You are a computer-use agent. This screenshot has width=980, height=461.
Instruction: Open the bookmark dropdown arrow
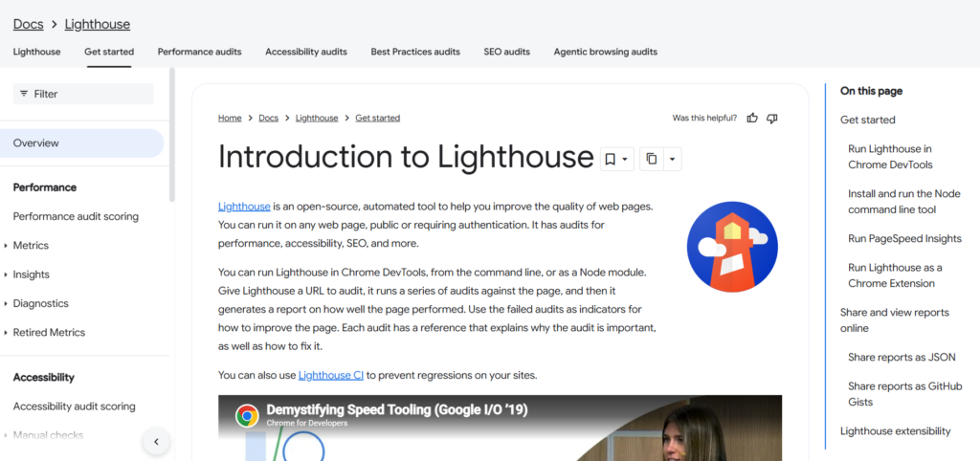pos(625,160)
